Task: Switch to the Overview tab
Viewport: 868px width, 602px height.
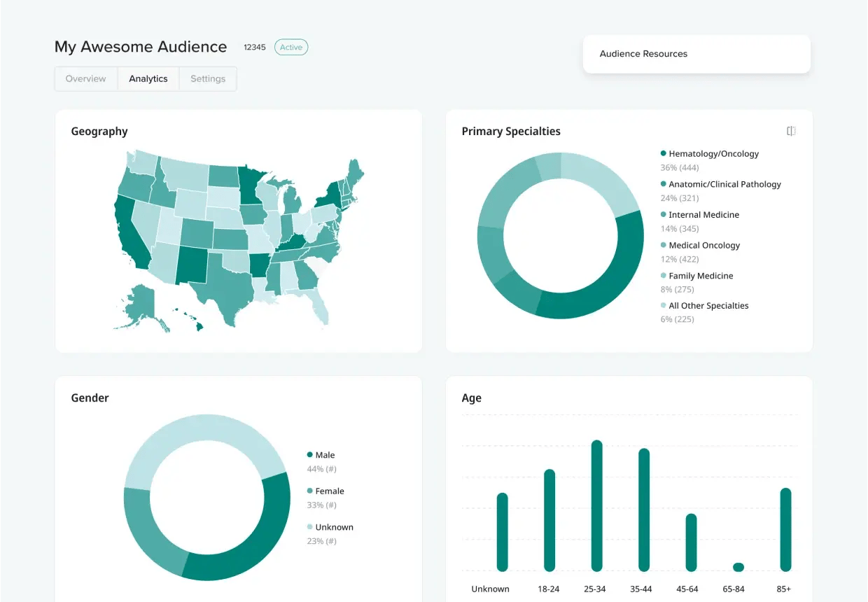Action: [x=85, y=78]
